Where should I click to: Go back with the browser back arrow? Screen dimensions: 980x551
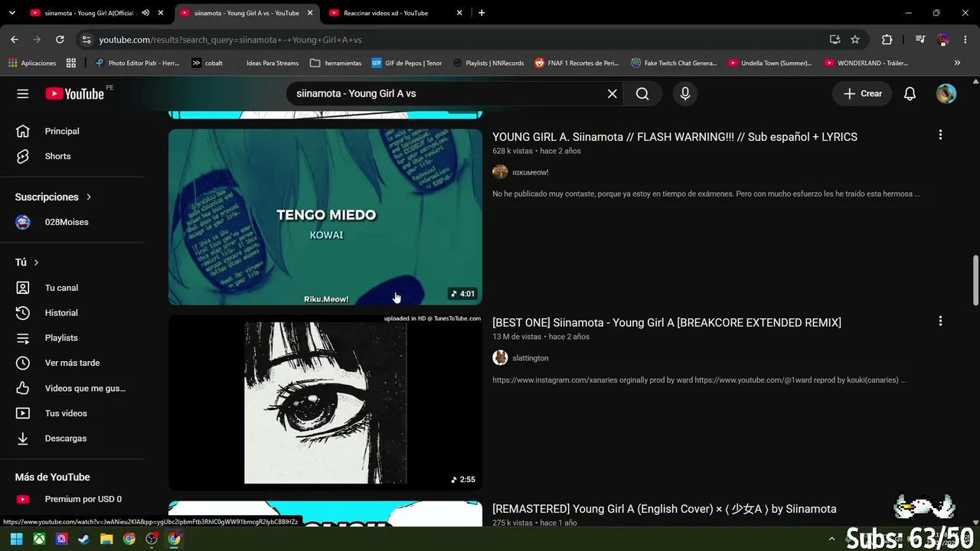pos(15,40)
